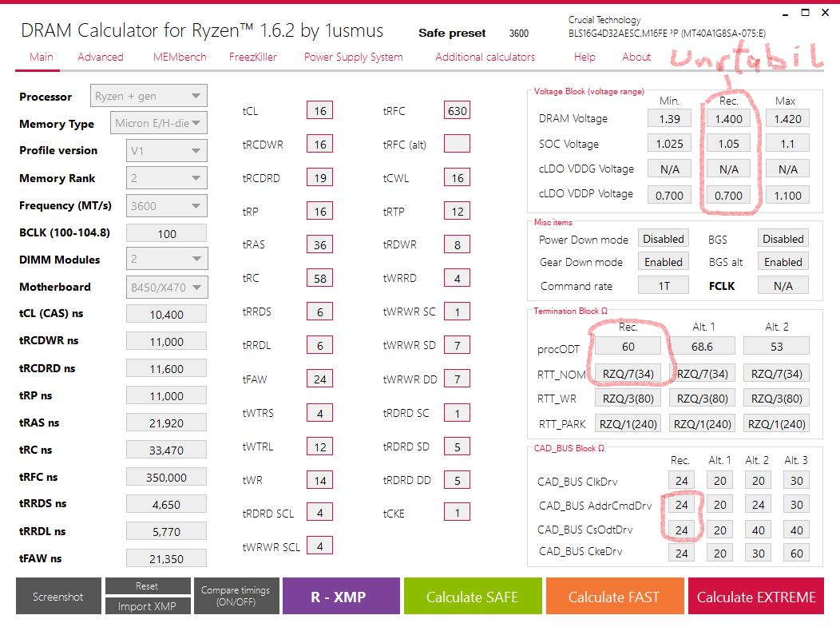Screen dimensions: 840x631
Task: Open the Help section
Action: (x=584, y=57)
